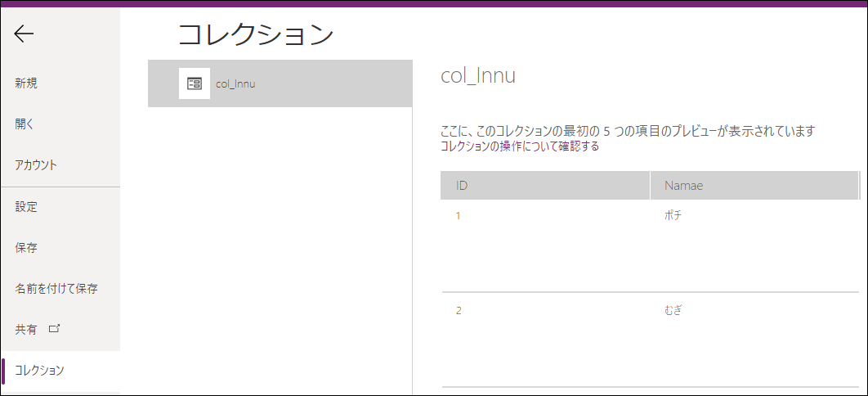The height and width of the screenshot is (396, 868).
Task: Click the ID cell with value 1
Action: (x=459, y=216)
